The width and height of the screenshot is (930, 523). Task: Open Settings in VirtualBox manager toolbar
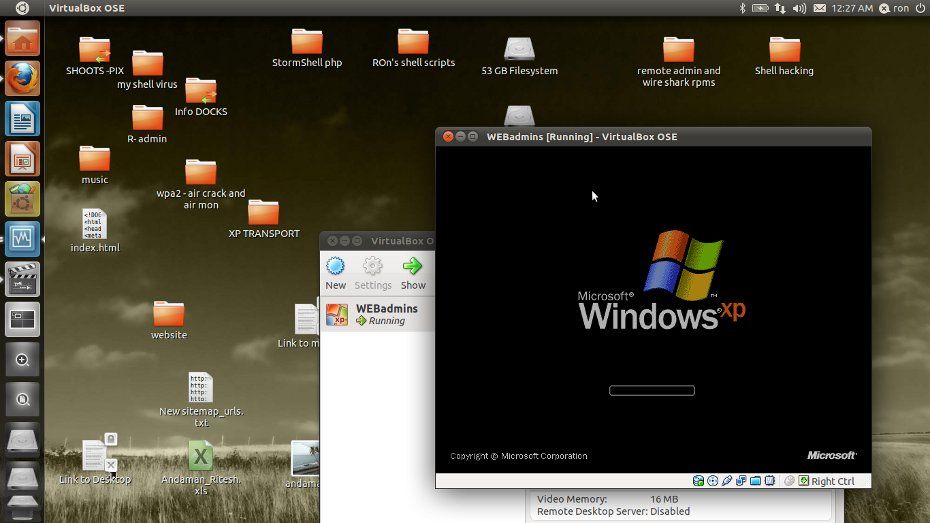pyautogui.click(x=373, y=273)
